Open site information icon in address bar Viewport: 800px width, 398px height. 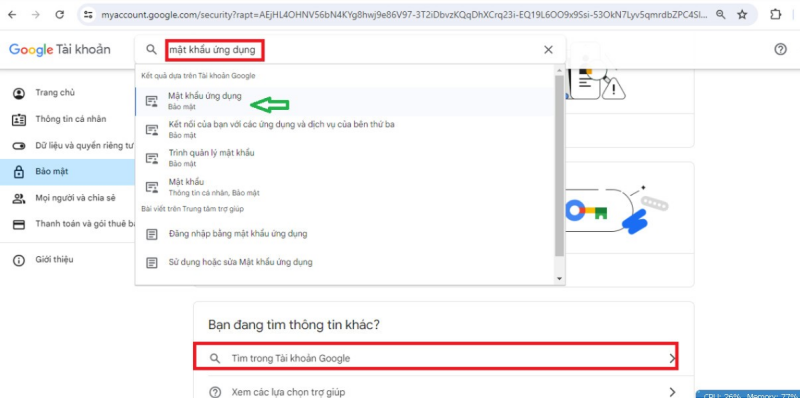tap(88, 15)
